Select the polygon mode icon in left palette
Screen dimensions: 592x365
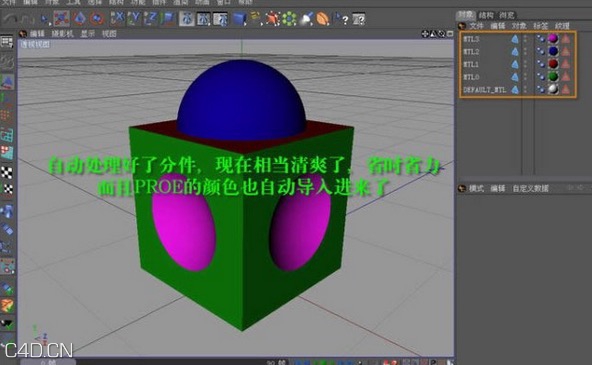(x=7, y=152)
